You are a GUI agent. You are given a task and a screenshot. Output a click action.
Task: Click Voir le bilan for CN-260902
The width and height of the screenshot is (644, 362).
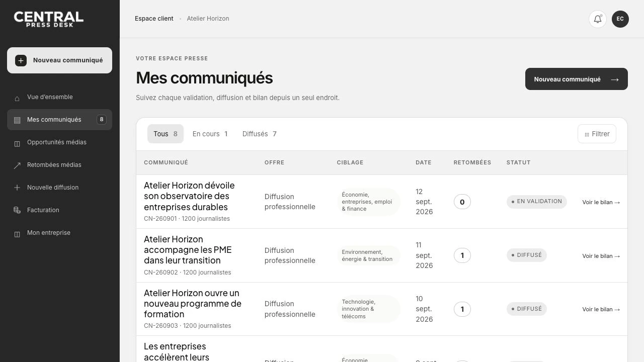click(601, 256)
